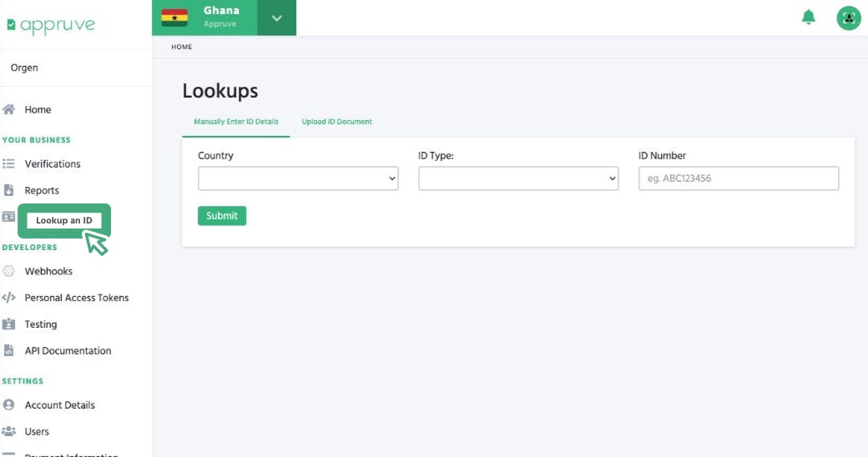This screenshot has width=868, height=457.
Task: Open API Documentation
Action: [68, 351]
